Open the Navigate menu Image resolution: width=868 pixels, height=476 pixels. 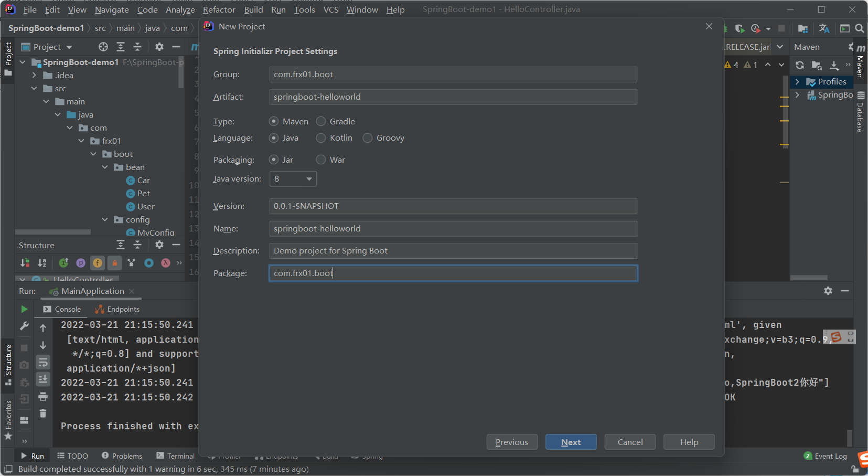112,9
